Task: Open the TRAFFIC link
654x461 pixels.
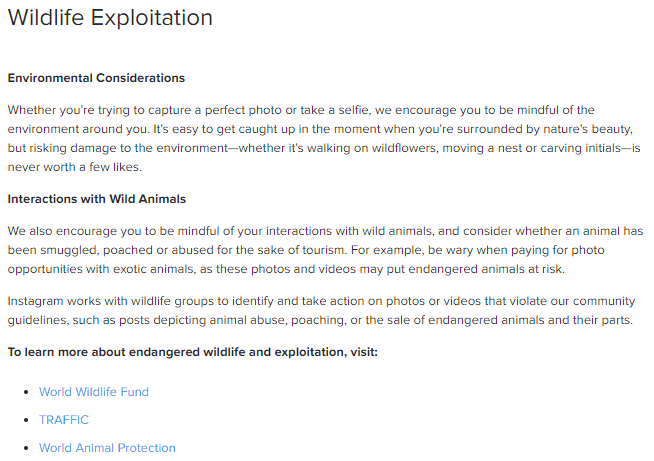Action: (63, 420)
